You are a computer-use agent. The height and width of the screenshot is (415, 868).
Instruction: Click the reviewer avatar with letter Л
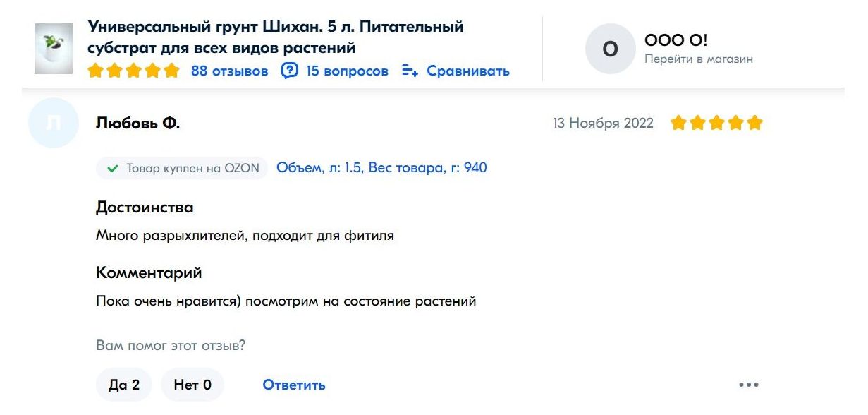point(53,124)
